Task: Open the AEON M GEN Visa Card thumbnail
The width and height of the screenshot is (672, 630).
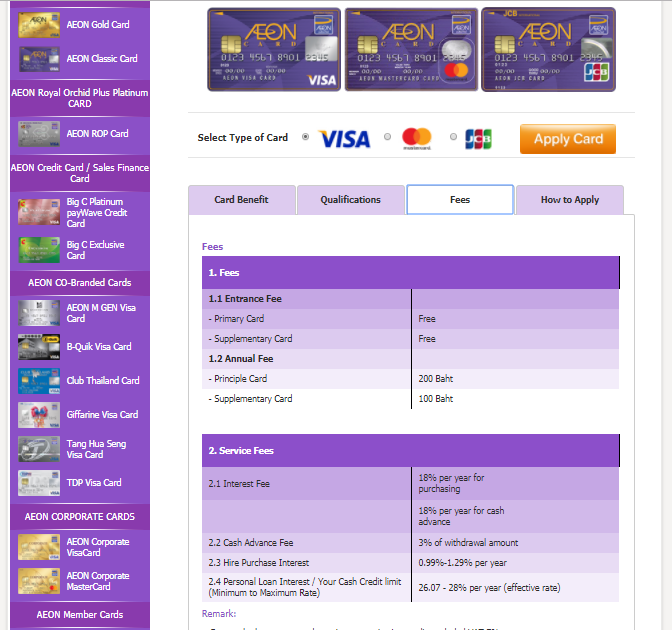Action: point(39,313)
